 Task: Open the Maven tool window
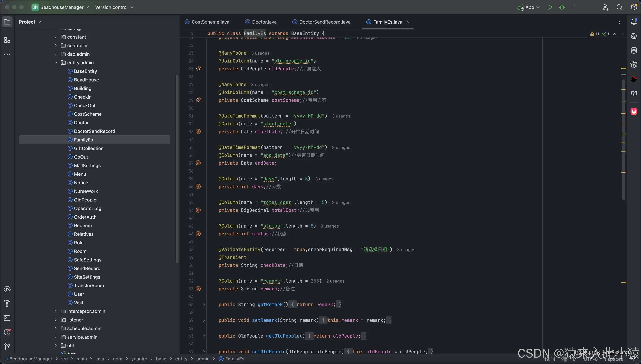pyautogui.click(x=634, y=93)
